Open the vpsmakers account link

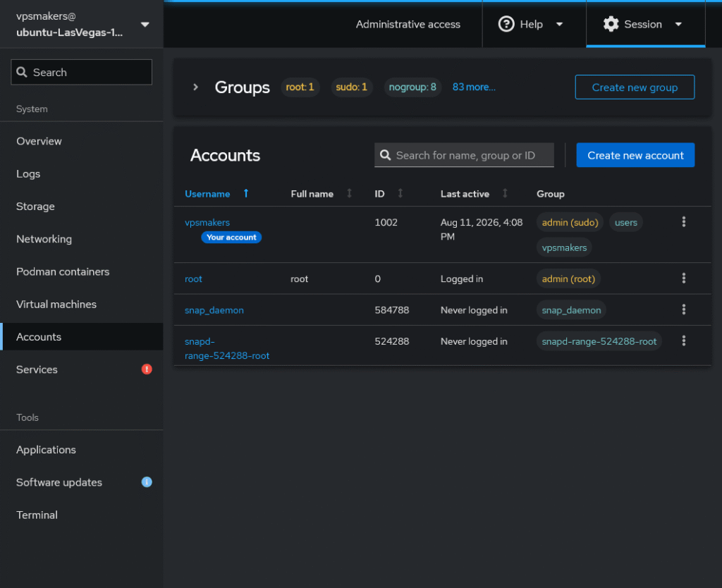[x=207, y=222]
